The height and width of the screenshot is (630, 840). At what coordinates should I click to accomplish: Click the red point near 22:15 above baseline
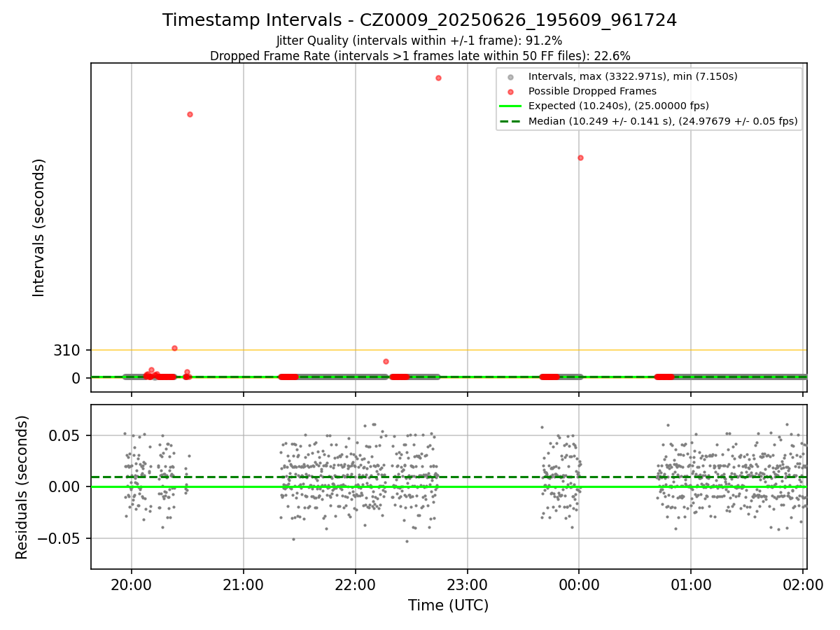[386, 361]
